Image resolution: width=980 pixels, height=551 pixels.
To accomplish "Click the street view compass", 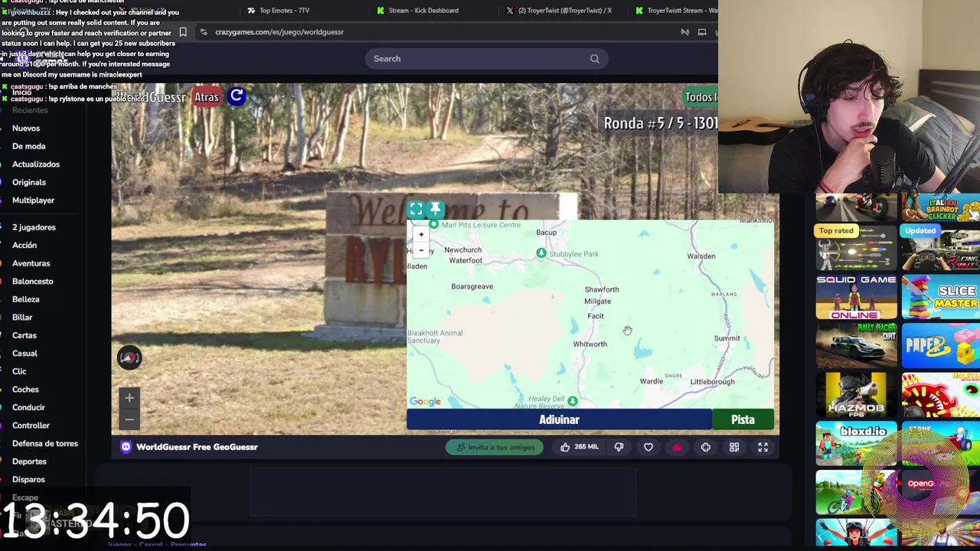I will click(x=129, y=357).
